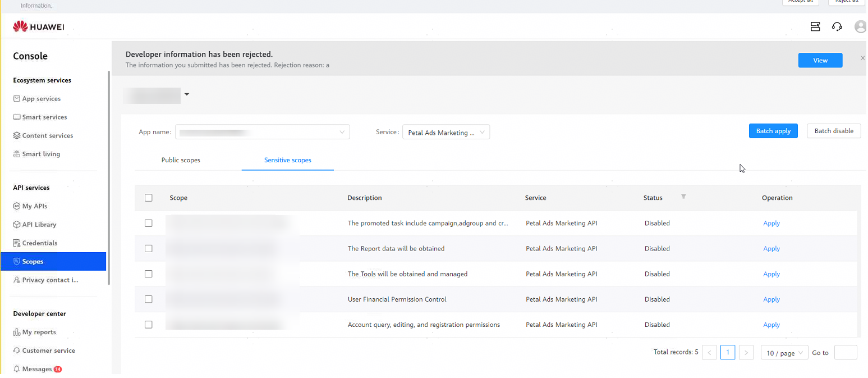Open the My APIs section
This screenshot has height=378, width=868.
point(35,206)
